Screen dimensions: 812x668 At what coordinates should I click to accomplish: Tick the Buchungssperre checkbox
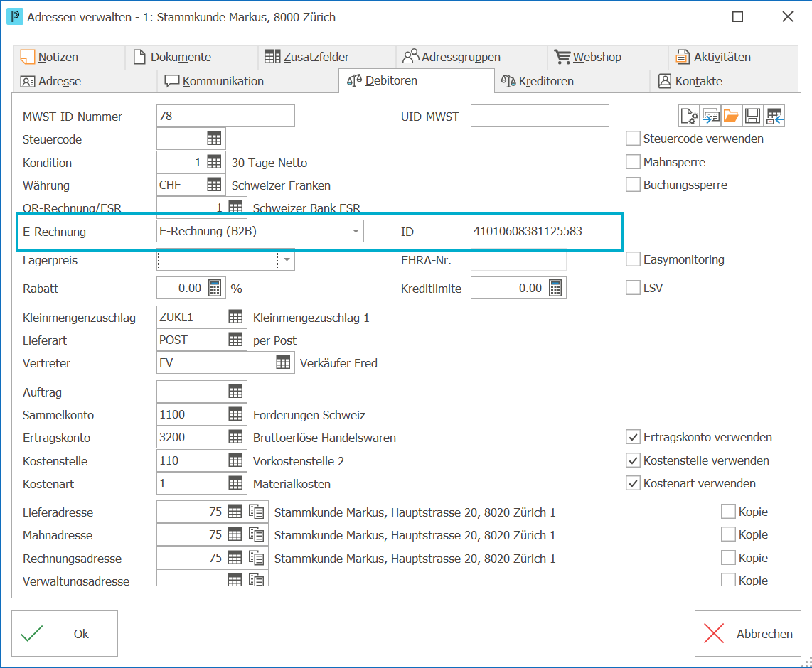coord(633,185)
